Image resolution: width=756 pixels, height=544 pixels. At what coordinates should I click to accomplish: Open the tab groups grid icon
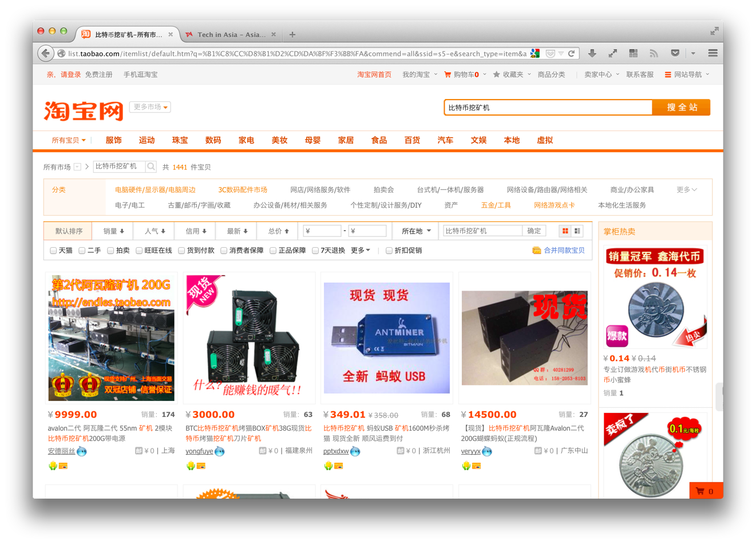click(x=633, y=53)
